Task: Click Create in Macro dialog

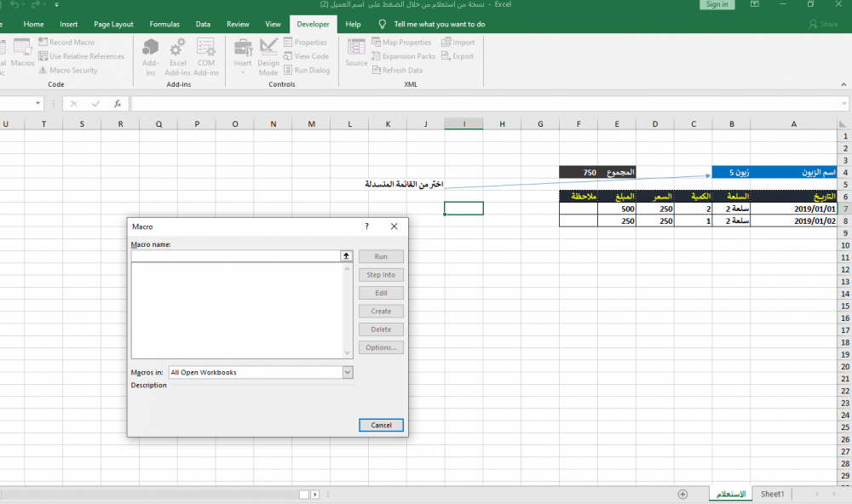Action: [381, 312]
